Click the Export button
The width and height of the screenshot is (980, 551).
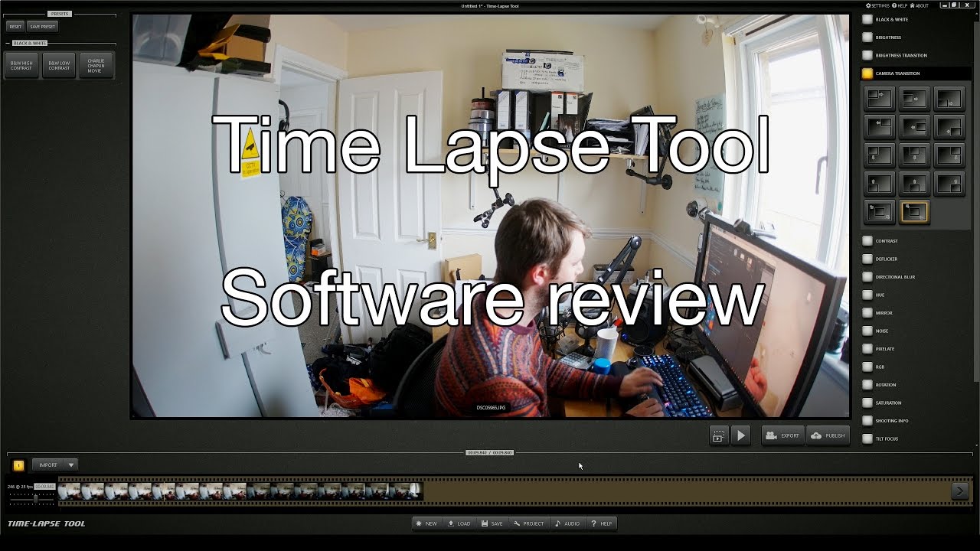pyautogui.click(x=782, y=435)
